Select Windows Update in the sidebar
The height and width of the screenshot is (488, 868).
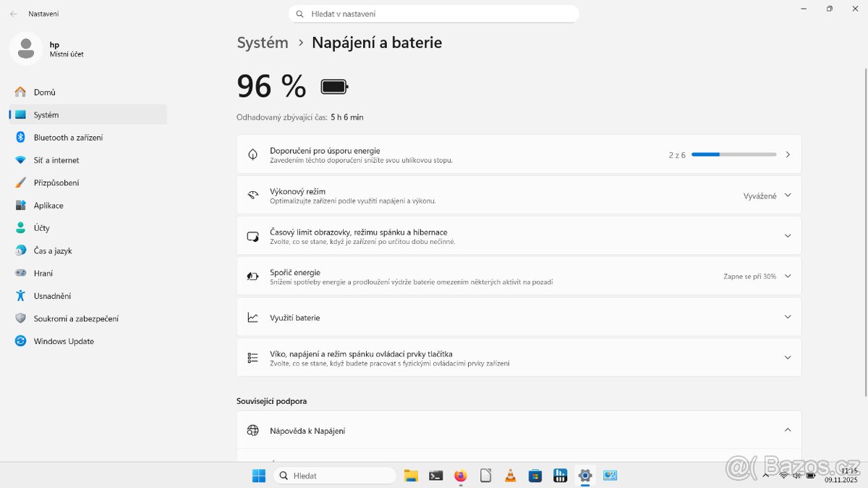tap(64, 341)
